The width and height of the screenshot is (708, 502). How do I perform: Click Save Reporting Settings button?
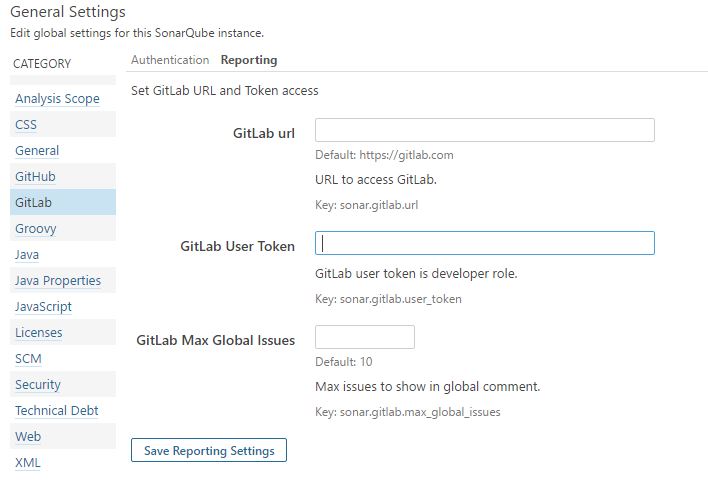209,450
